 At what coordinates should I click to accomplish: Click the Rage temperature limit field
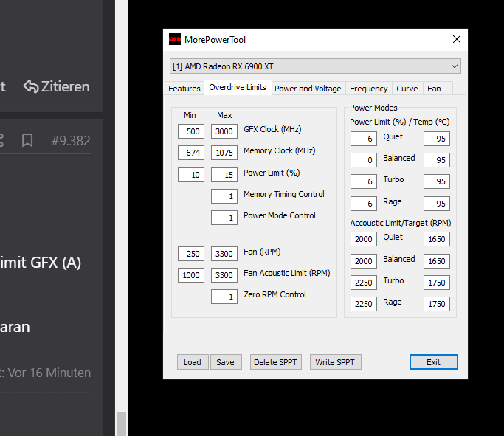[437, 204]
